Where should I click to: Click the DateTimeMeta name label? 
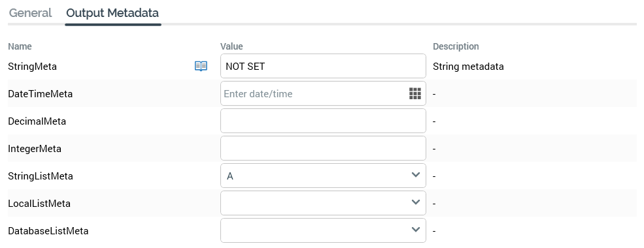[x=41, y=94]
